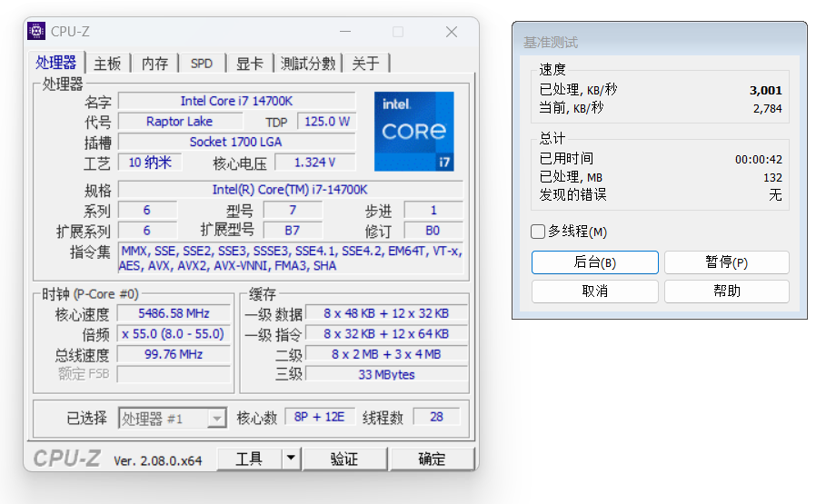
Task: Click the Ver. 2.08.0.x64 version text
Action: tap(158, 460)
